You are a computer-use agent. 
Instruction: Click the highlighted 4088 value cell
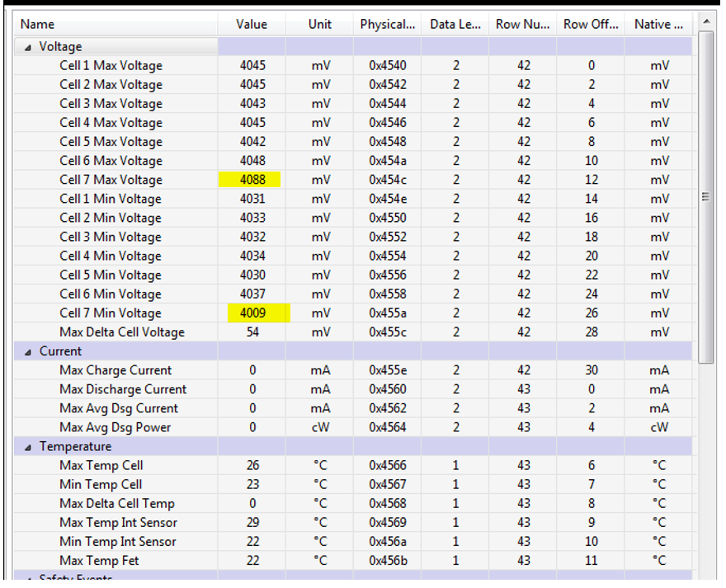[x=252, y=179]
